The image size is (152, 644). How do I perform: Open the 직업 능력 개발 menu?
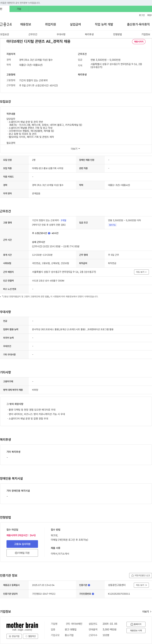(104, 24)
